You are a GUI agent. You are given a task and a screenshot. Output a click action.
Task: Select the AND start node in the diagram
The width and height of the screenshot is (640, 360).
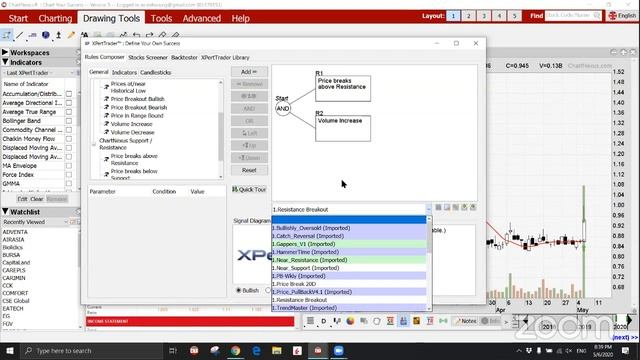(x=282, y=109)
